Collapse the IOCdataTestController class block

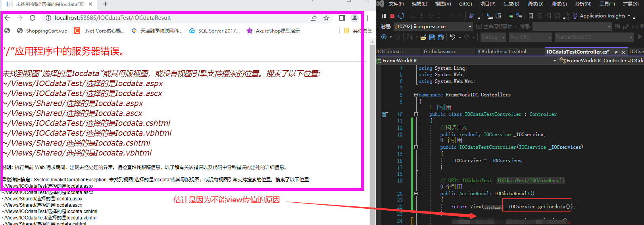pos(416,114)
